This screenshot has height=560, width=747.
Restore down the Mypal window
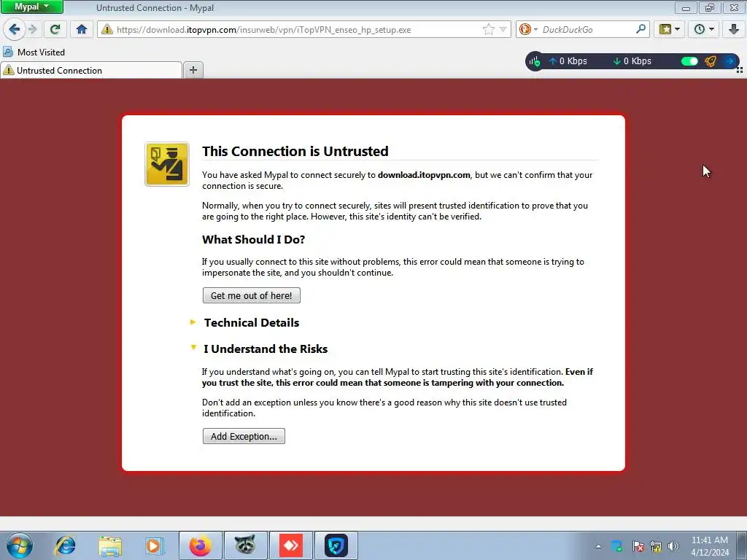pos(710,7)
